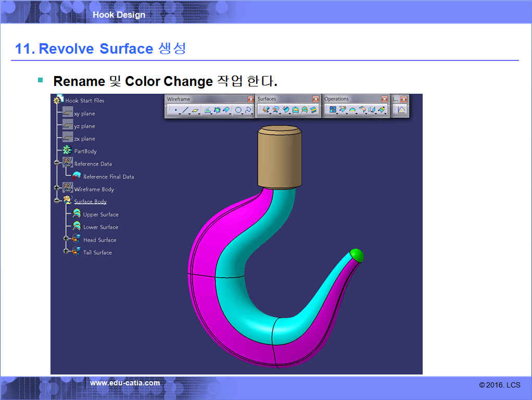532x400 pixels.
Task: Select the Line tool in Wireframe toolbar
Action: [185, 110]
